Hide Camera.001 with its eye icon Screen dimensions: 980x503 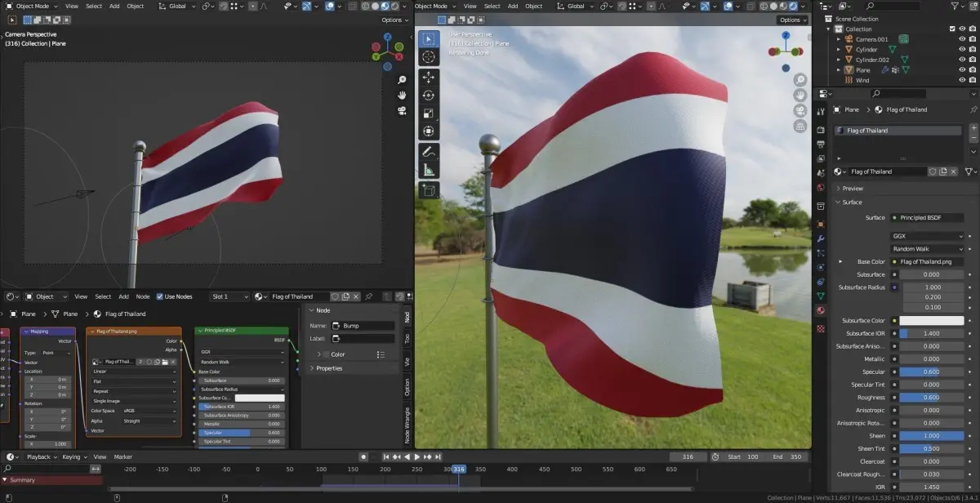click(x=962, y=39)
